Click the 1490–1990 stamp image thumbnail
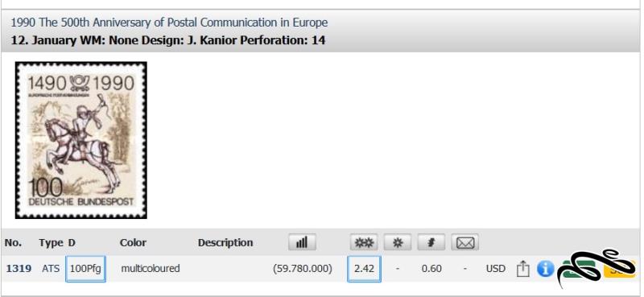The width and height of the screenshot is (644, 297). pyautogui.click(x=81, y=140)
